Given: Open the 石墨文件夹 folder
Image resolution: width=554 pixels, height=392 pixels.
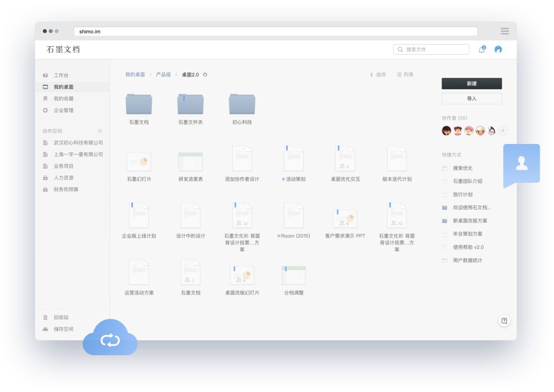Looking at the screenshot, I should point(190,109).
